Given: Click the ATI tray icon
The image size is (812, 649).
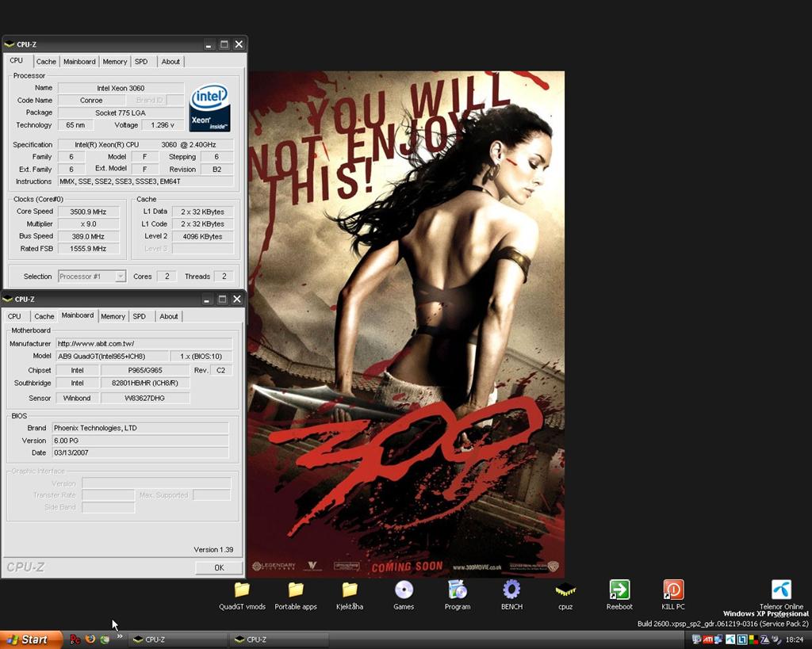Looking at the screenshot, I should coord(708,639).
